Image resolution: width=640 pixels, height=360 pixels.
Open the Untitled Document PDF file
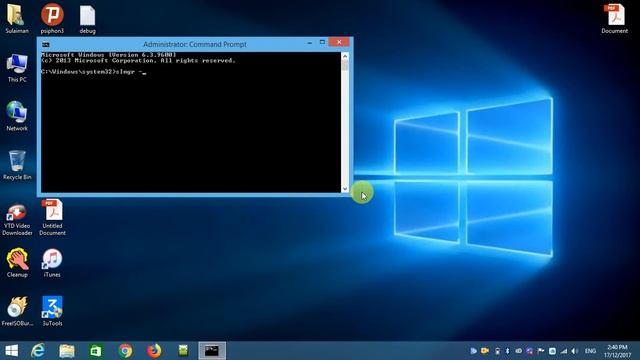(52, 217)
